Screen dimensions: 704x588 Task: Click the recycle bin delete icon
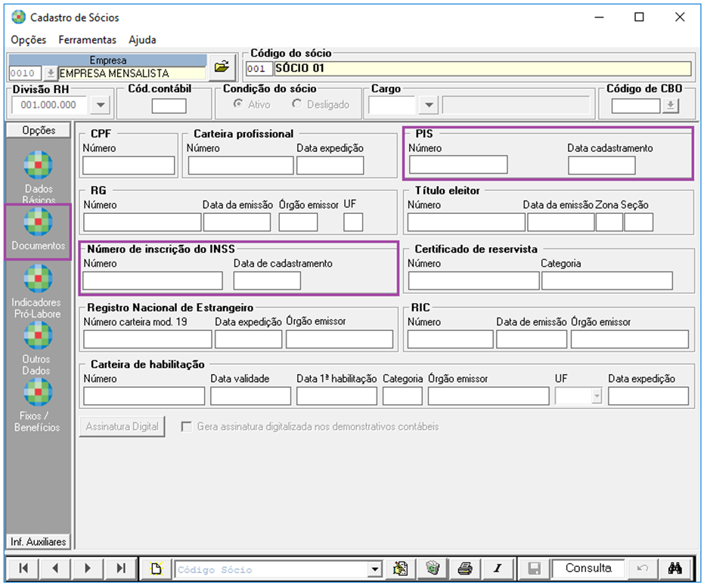433,569
